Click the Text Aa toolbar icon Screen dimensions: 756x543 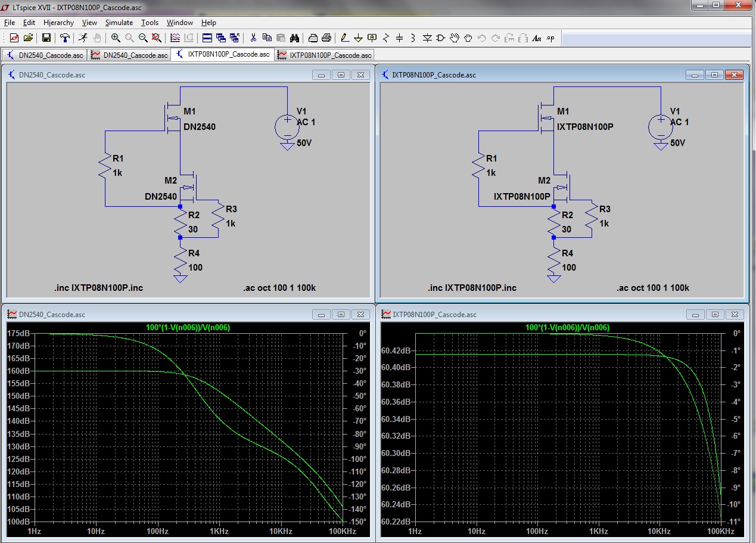[537, 38]
